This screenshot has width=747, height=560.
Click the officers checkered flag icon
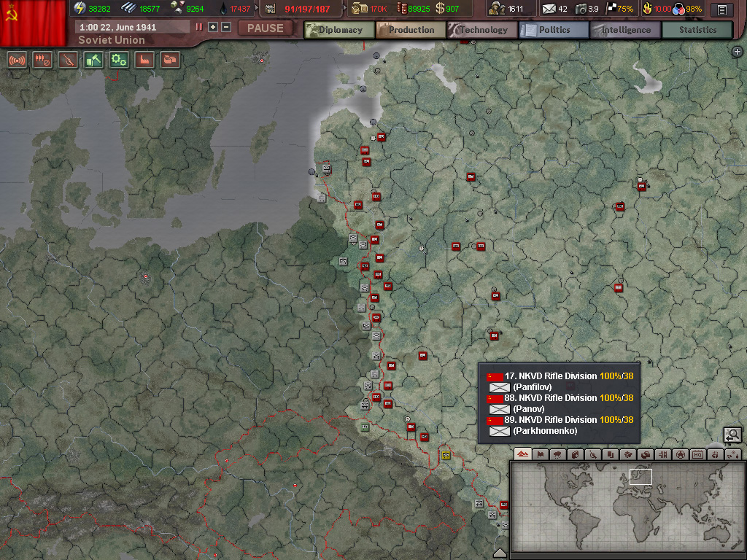pos(611,8)
